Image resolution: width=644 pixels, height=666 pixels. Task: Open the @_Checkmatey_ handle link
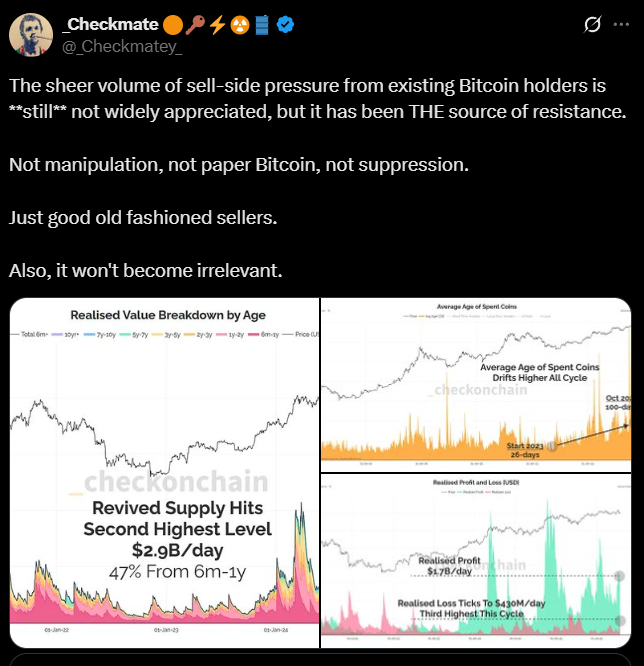(x=122, y=46)
